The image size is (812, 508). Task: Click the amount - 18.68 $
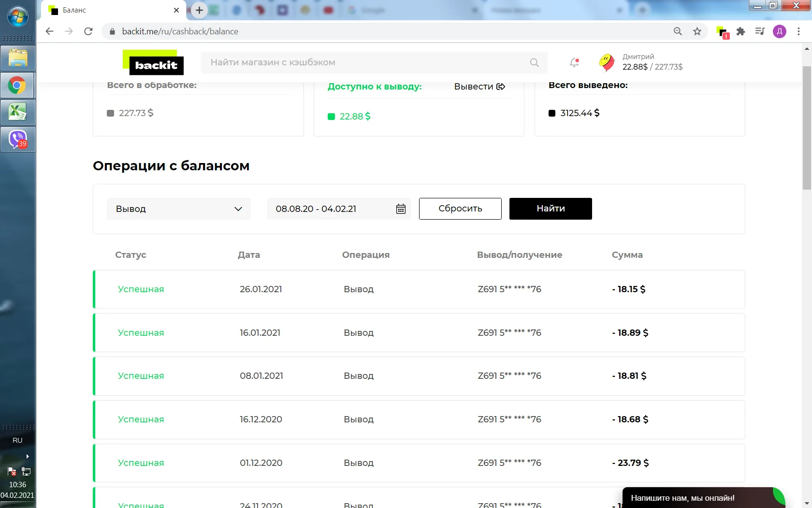(630, 419)
